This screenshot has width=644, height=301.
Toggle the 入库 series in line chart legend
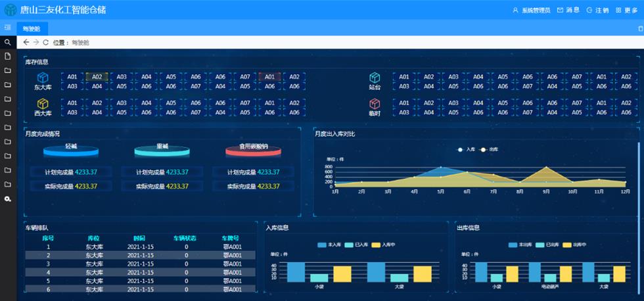tap(466, 149)
